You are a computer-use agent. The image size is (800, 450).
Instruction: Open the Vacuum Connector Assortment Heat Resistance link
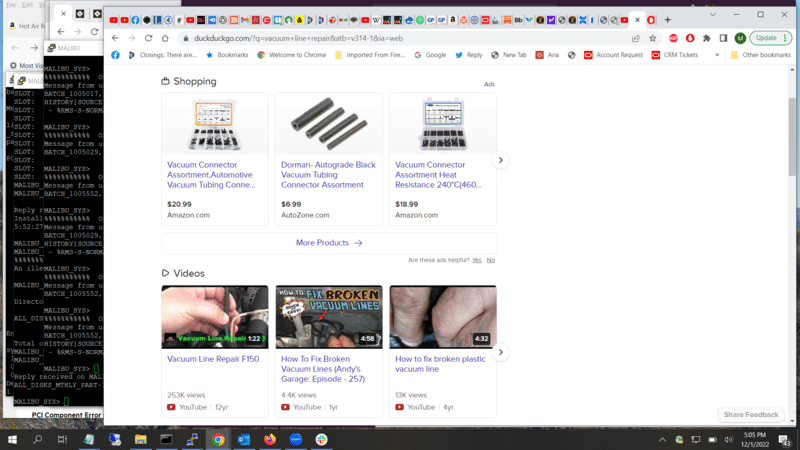pyautogui.click(x=438, y=175)
